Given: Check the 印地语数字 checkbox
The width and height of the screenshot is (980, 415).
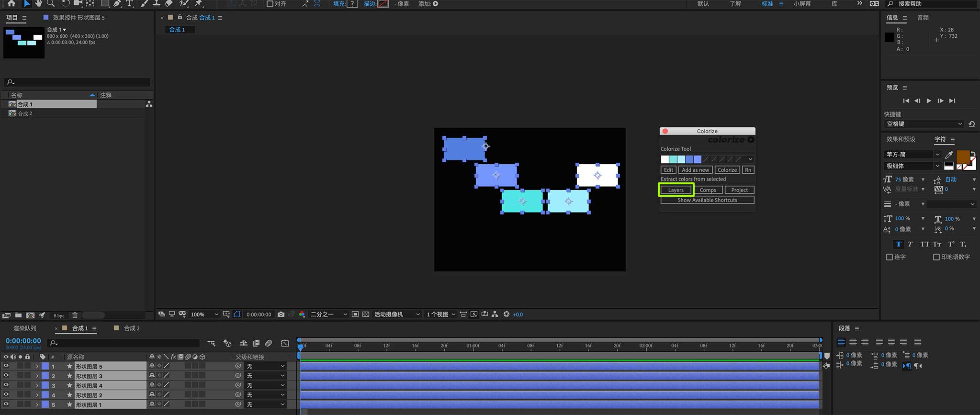Looking at the screenshot, I should [936, 257].
